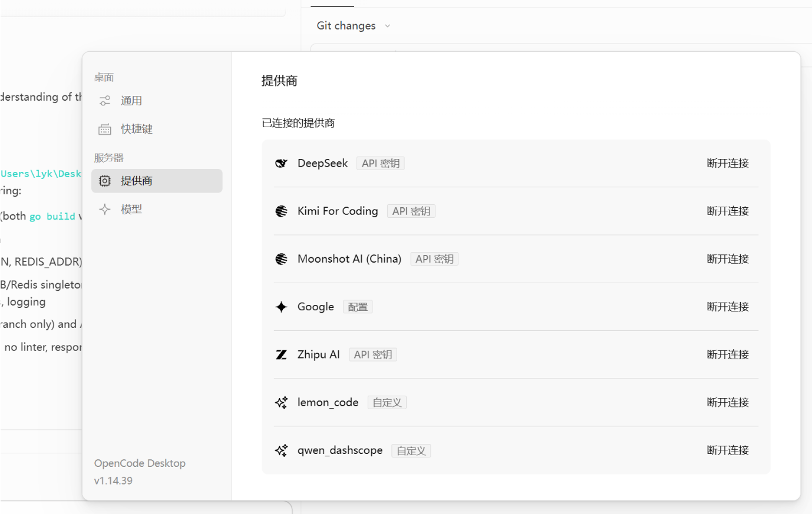Screen dimensions: 812x514
Task: Expand the Git changes dropdown
Action: coord(354,26)
